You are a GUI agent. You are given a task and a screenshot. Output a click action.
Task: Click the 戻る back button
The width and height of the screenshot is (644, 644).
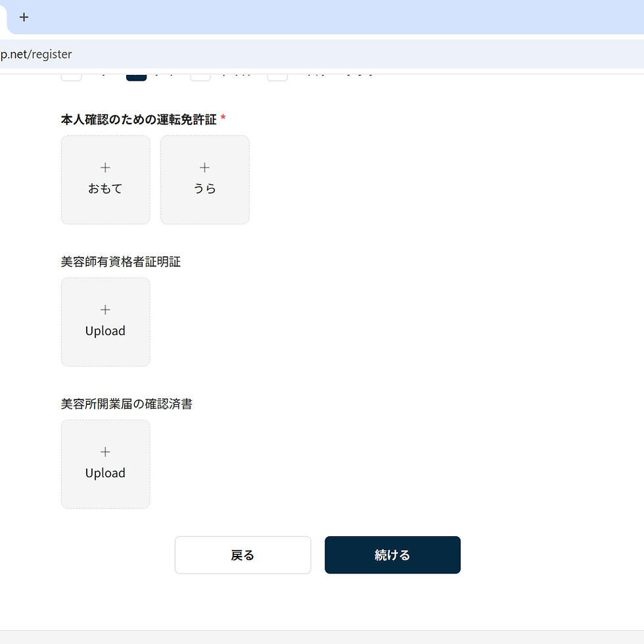click(242, 555)
